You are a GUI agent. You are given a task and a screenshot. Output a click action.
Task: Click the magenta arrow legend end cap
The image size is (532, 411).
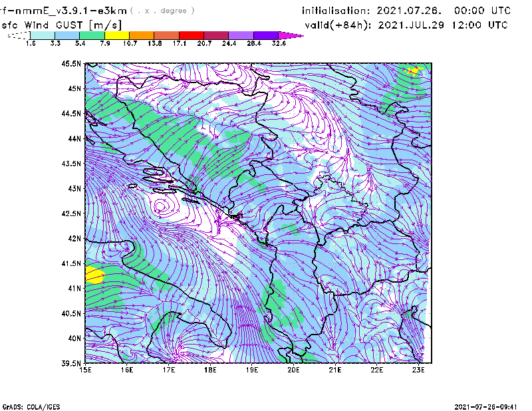291,35
